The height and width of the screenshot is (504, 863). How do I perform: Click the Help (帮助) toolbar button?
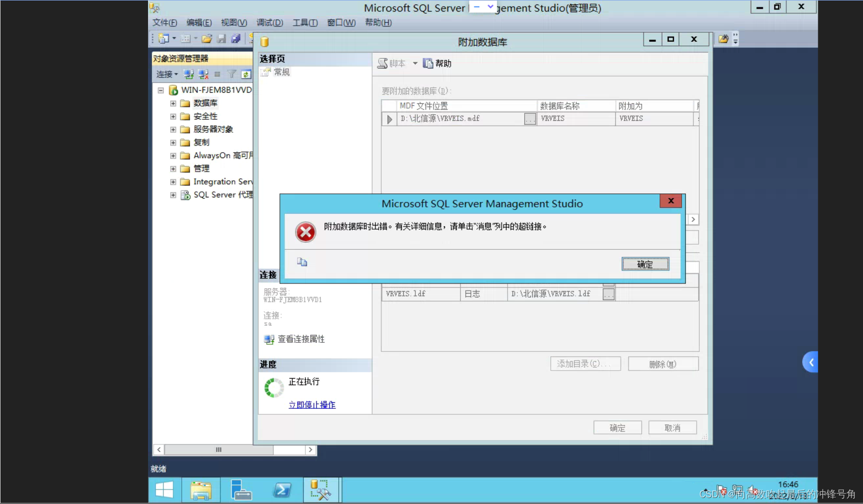[437, 63]
